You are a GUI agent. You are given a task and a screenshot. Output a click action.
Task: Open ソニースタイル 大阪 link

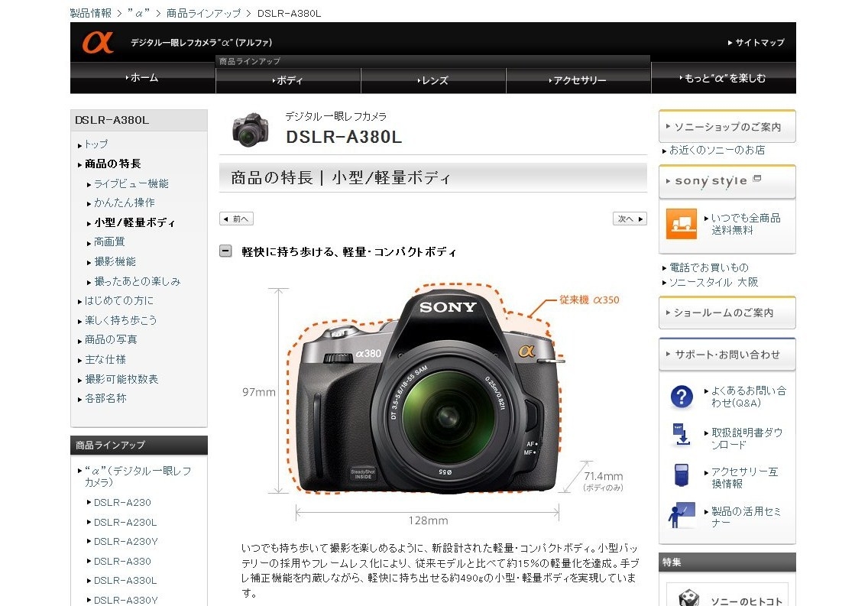coord(713,282)
